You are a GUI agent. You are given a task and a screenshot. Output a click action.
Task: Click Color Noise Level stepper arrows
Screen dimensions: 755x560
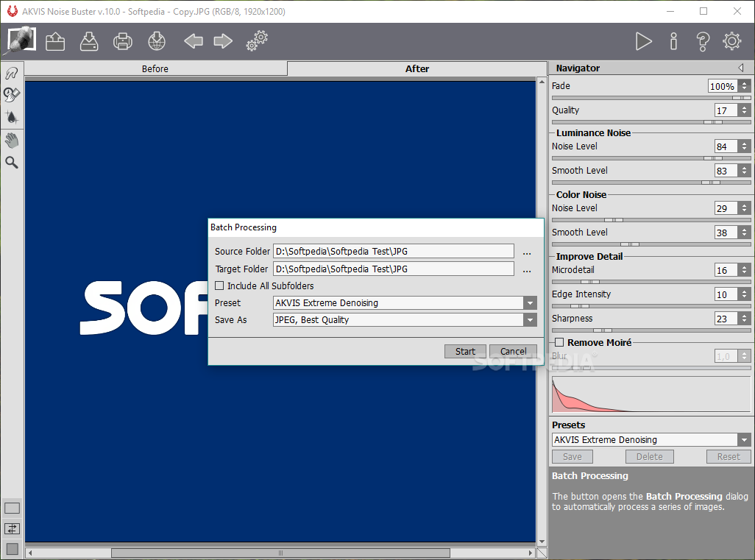pos(745,208)
